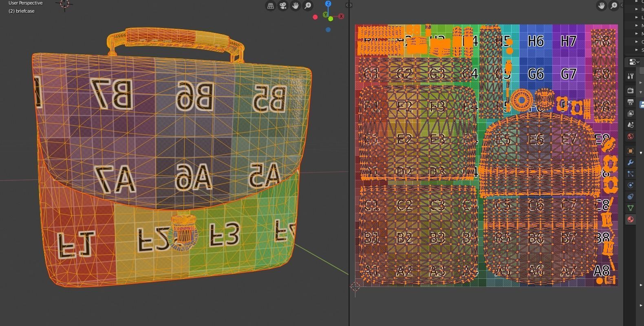This screenshot has width=644, height=326.
Task: Click the negative X red dot on gizmo
Action: (315, 17)
